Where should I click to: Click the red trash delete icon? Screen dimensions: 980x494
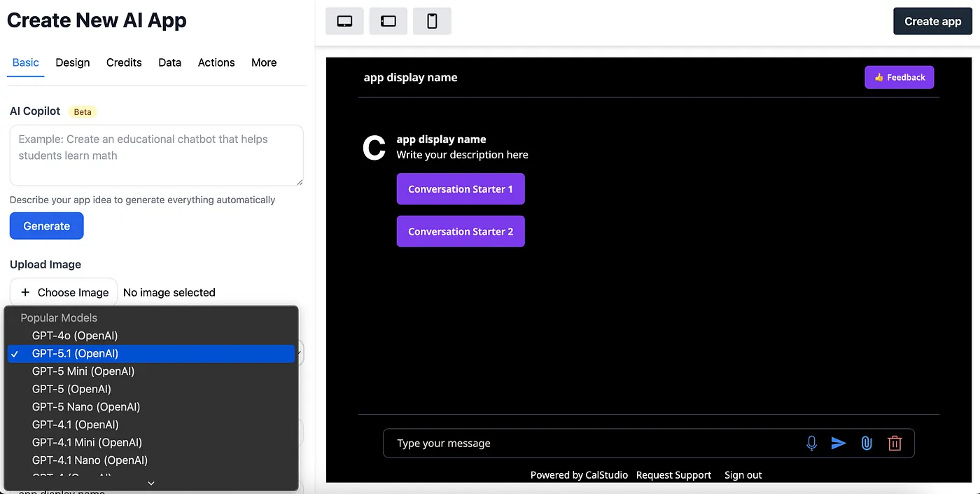pyautogui.click(x=895, y=443)
